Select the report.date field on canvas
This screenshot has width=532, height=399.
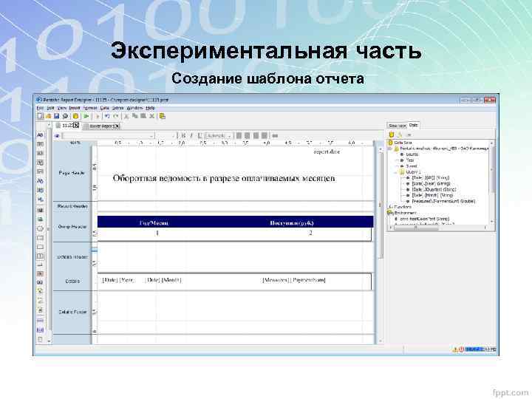(x=327, y=152)
